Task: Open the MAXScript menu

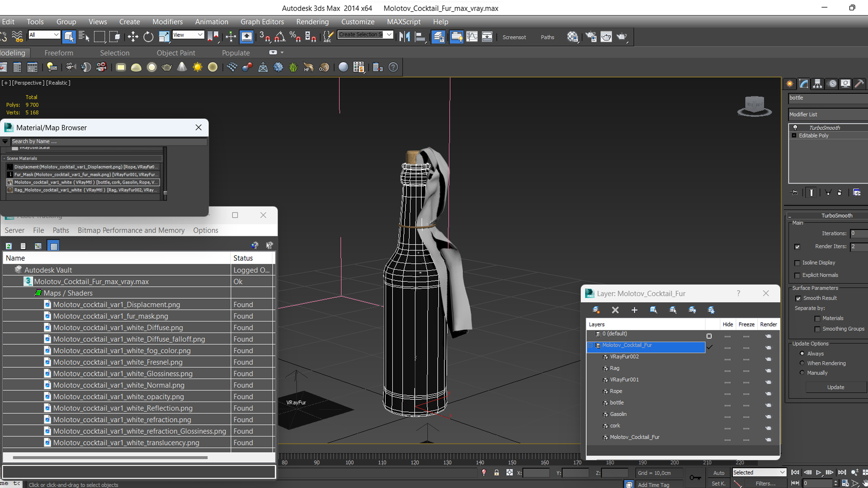Action: [403, 22]
